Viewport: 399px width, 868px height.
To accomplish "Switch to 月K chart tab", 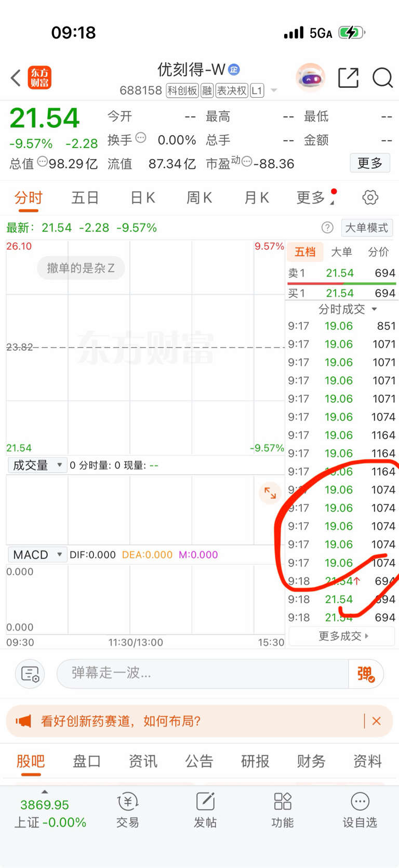I will pos(256,198).
